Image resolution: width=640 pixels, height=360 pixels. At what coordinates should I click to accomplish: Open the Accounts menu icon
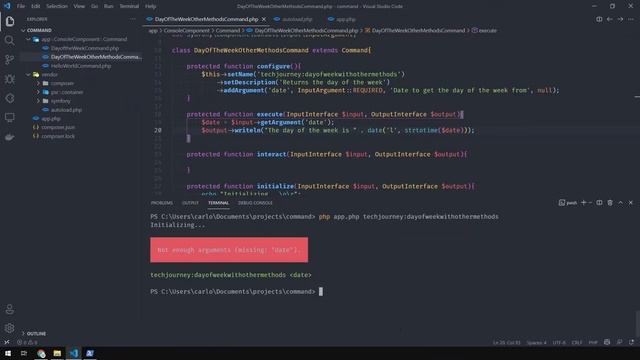(x=10, y=309)
